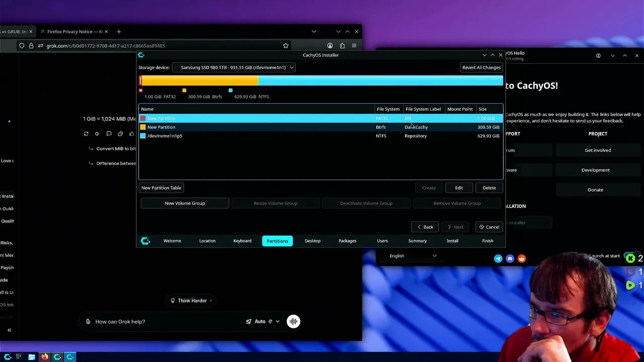The image size is (644, 362).
Task: Switch to the Users installer step
Action: 382,241
